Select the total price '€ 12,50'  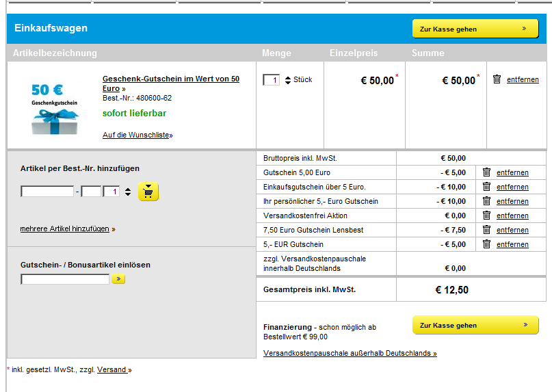click(x=451, y=290)
